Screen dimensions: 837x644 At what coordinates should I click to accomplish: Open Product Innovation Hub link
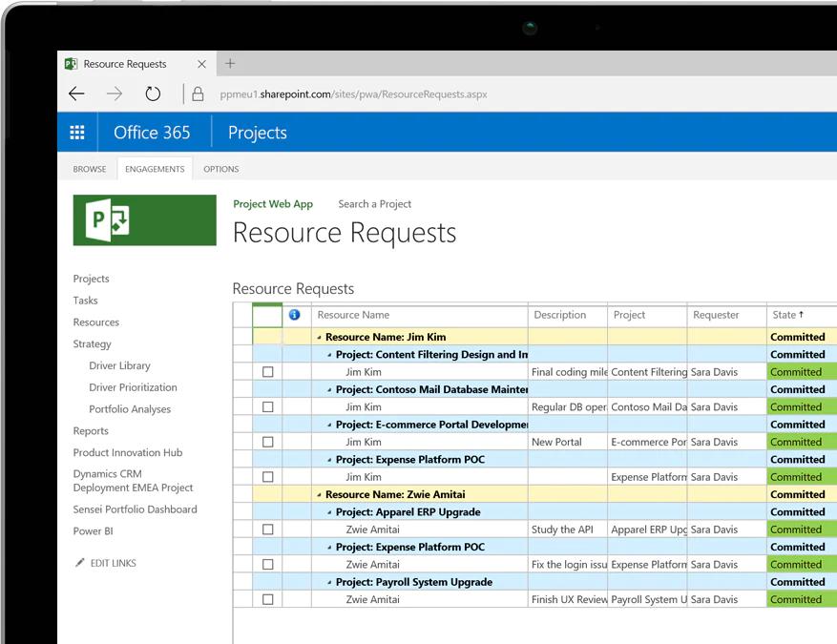pos(128,452)
